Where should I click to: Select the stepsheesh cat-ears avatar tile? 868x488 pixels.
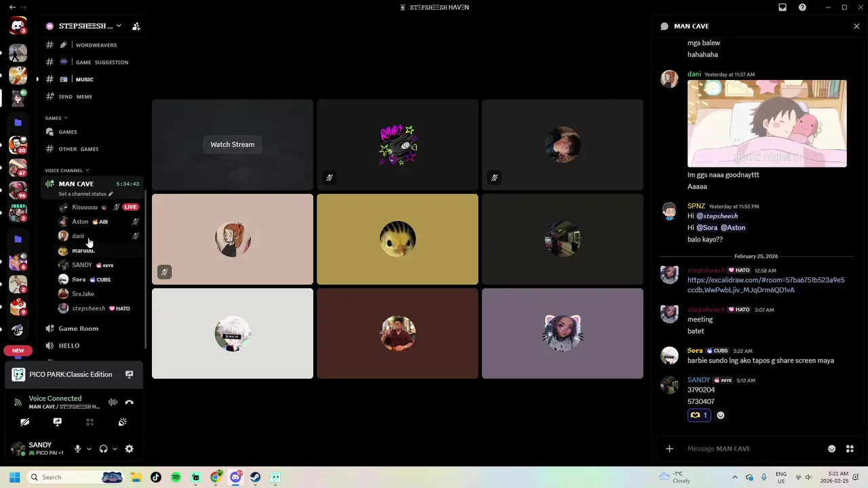point(562,333)
